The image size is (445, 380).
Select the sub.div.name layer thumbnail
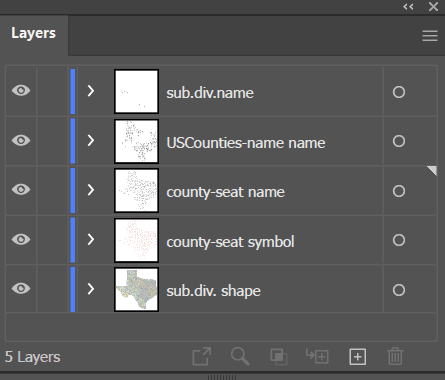(x=136, y=91)
